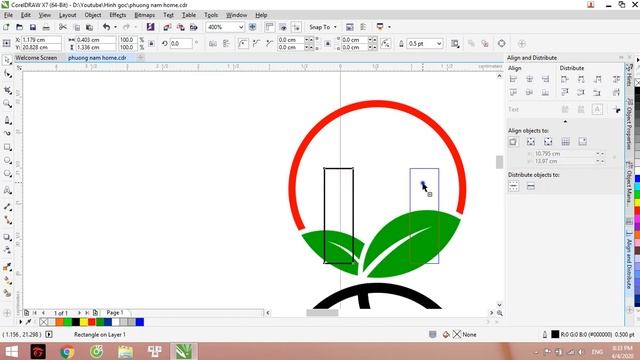Toggle Align objects to Page center

[548, 142]
